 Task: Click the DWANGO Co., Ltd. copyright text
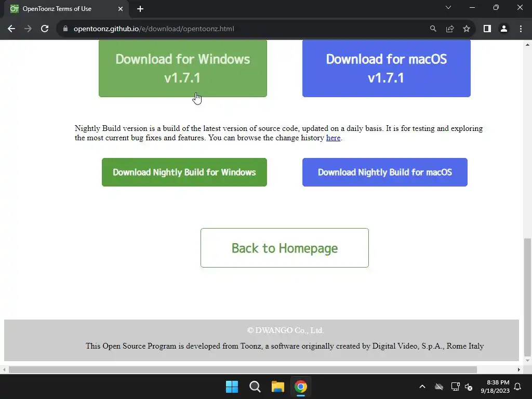point(285,330)
